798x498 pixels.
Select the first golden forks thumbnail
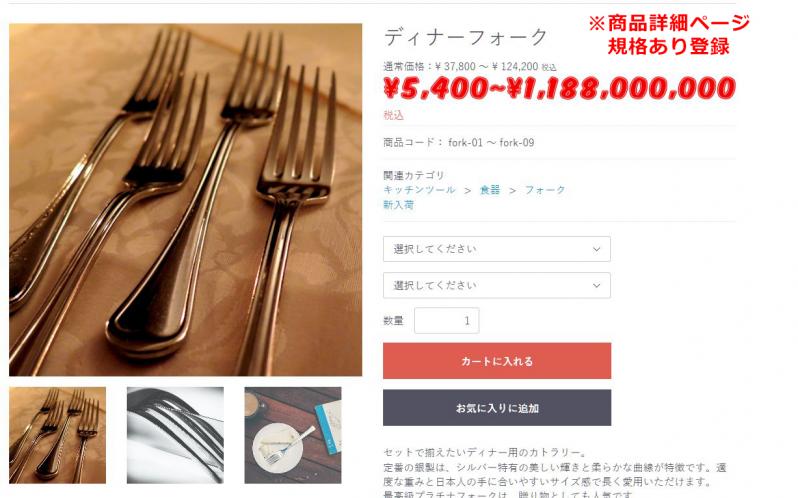[58, 435]
